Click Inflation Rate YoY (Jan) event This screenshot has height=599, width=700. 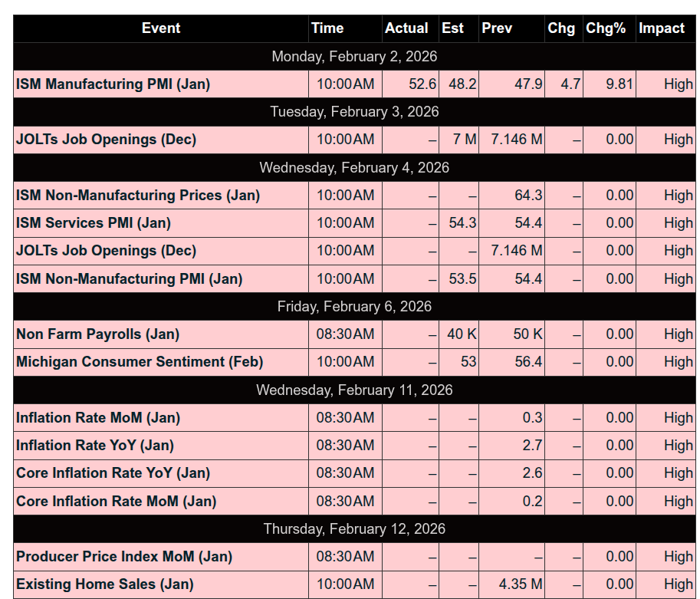click(x=95, y=446)
